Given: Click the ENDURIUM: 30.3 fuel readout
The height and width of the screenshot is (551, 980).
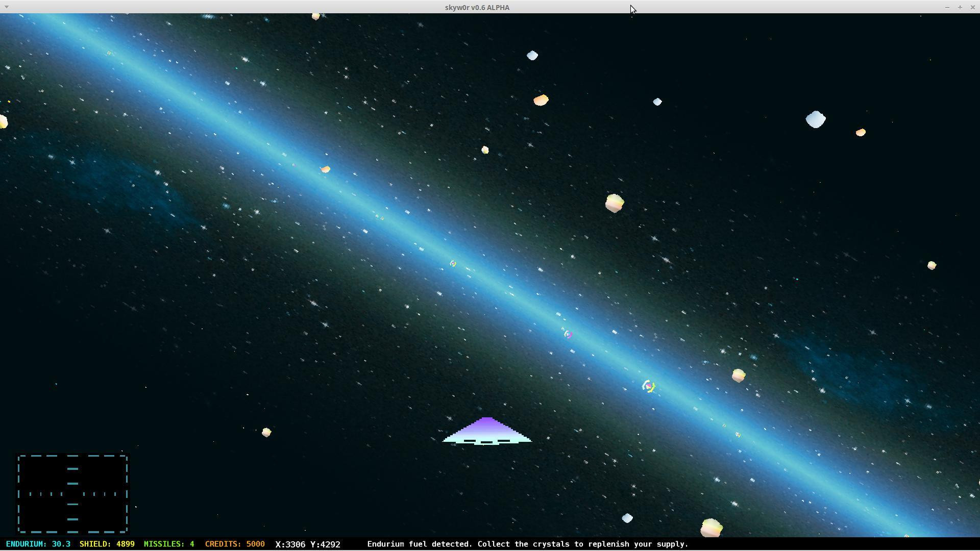Looking at the screenshot, I should tap(38, 544).
